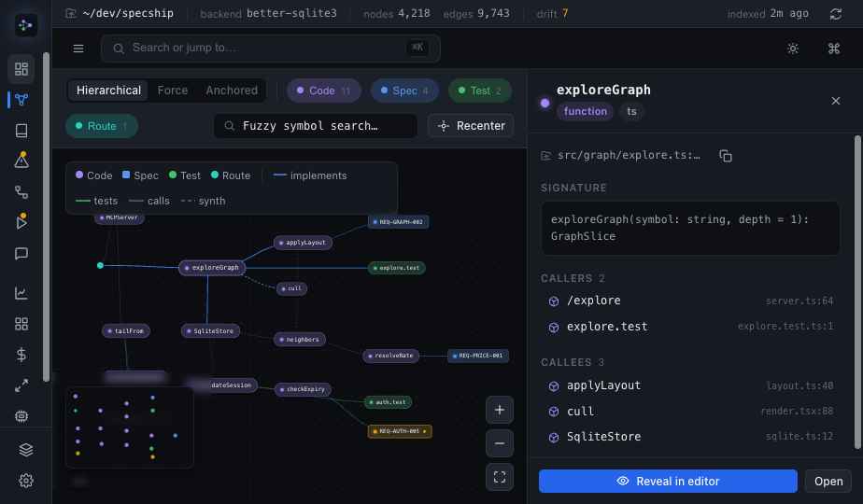
Task: Switch to Force layout
Action: [173, 91]
